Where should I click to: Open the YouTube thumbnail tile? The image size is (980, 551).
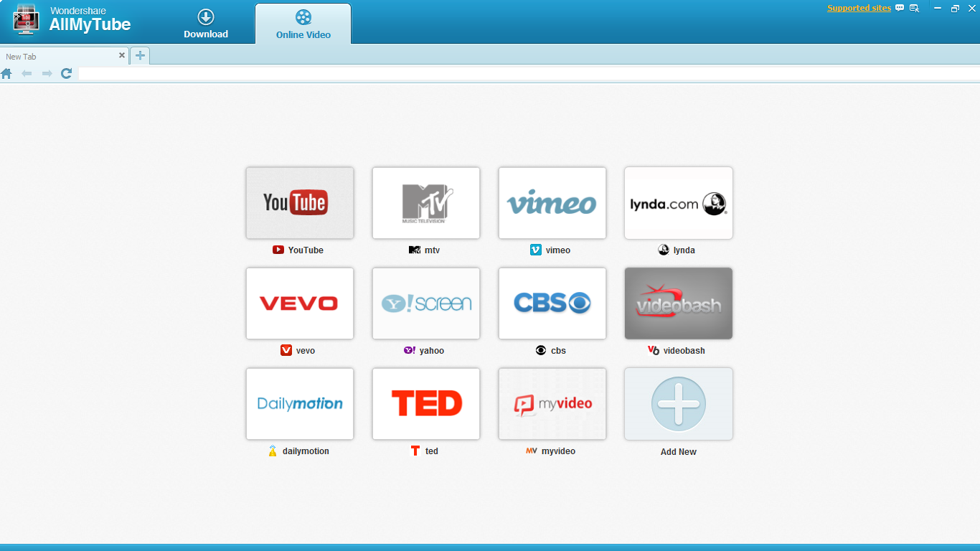pyautogui.click(x=300, y=203)
